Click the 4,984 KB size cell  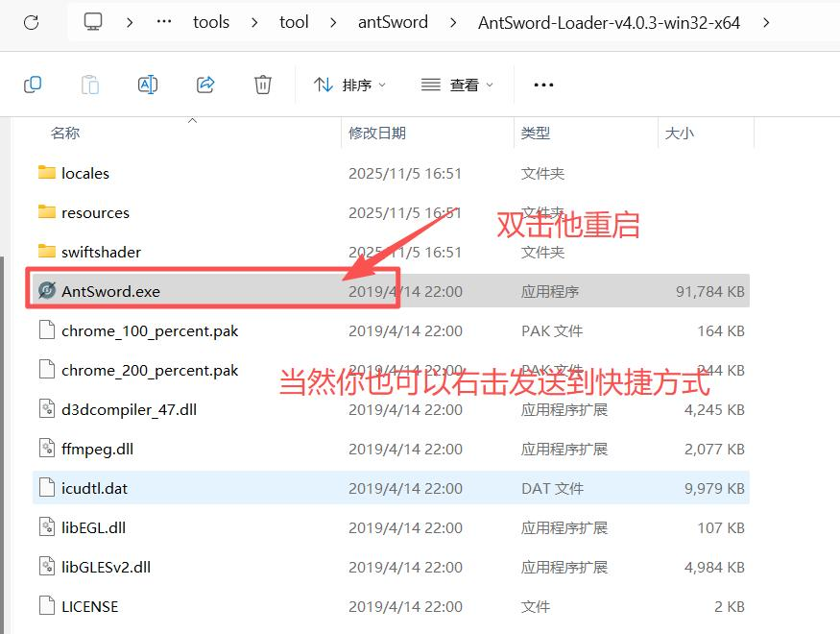tap(714, 567)
